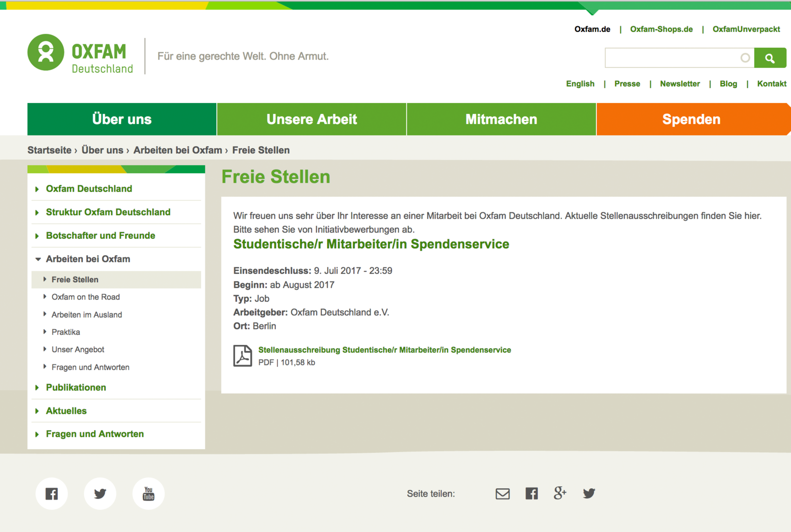Open the Unsere Arbeit main tab

tap(312, 119)
